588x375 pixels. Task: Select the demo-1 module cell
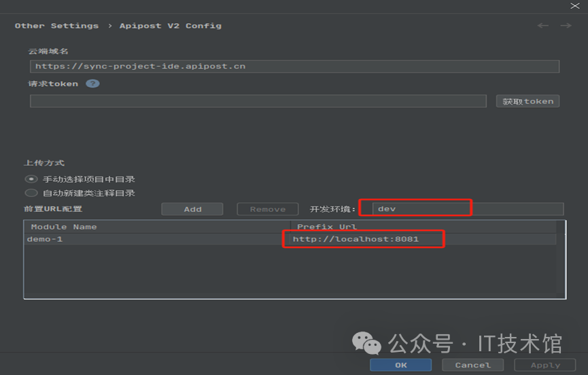tap(157, 239)
